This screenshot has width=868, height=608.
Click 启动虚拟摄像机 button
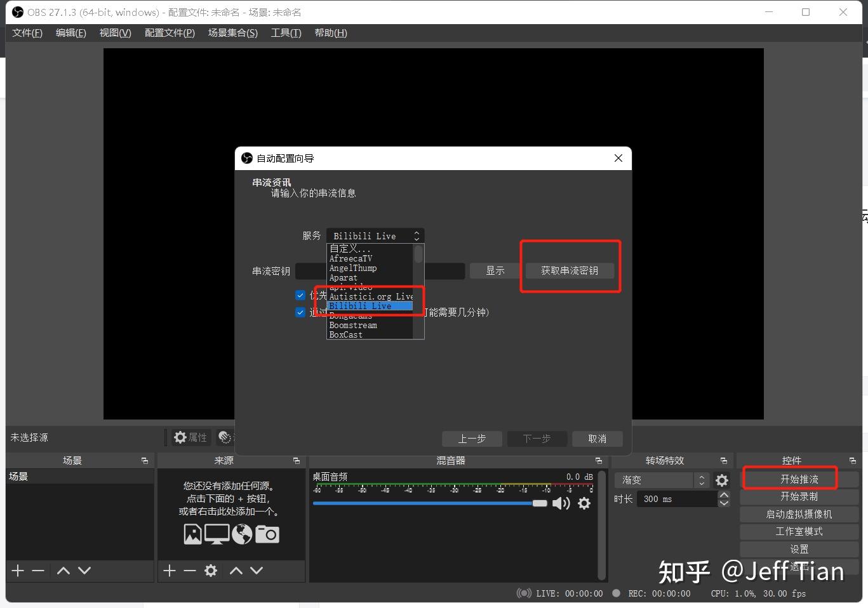799,514
